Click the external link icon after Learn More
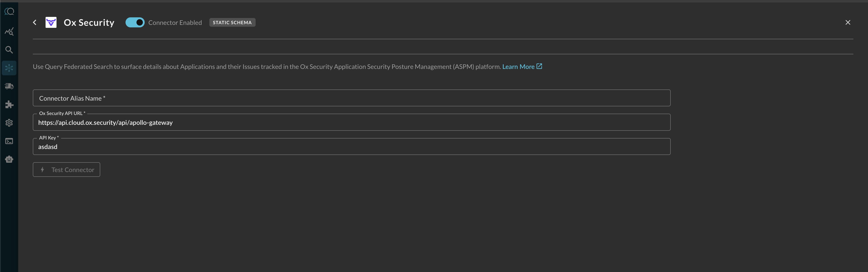This screenshot has height=272, width=868. 539,66
